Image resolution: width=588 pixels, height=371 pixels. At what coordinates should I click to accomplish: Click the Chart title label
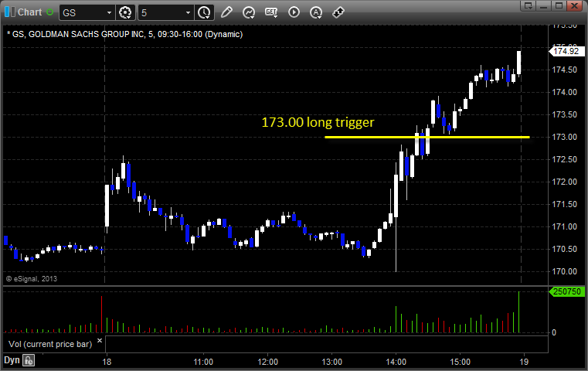(29, 12)
